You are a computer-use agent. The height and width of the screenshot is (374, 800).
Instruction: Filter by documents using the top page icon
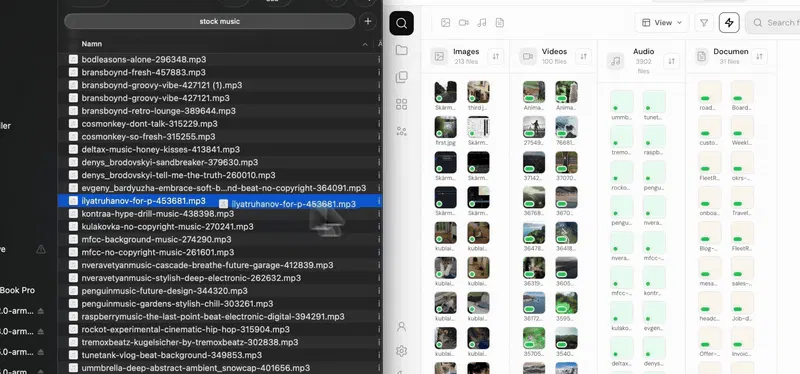coord(500,22)
